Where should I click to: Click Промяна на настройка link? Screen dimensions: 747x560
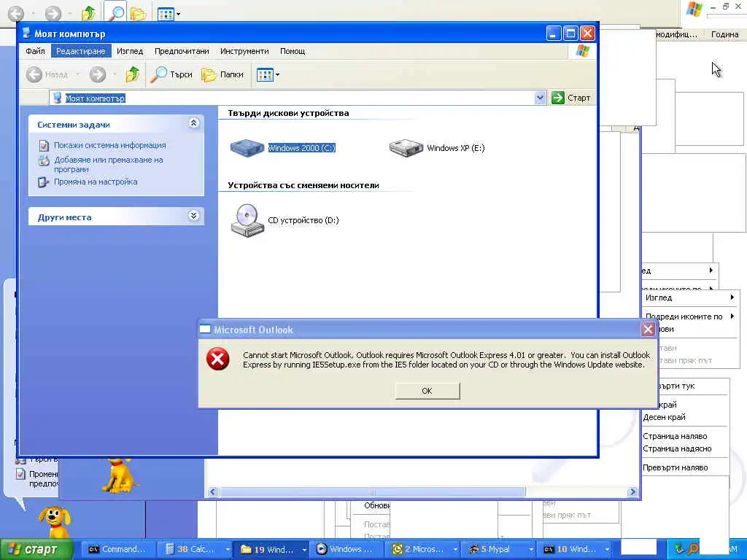point(96,182)
